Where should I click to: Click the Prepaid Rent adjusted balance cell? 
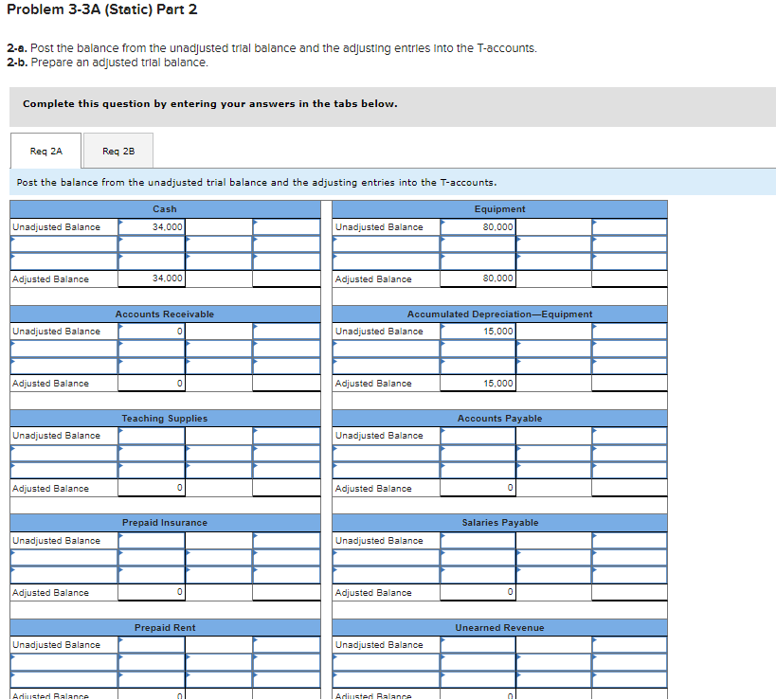click(x=152, y=694)
